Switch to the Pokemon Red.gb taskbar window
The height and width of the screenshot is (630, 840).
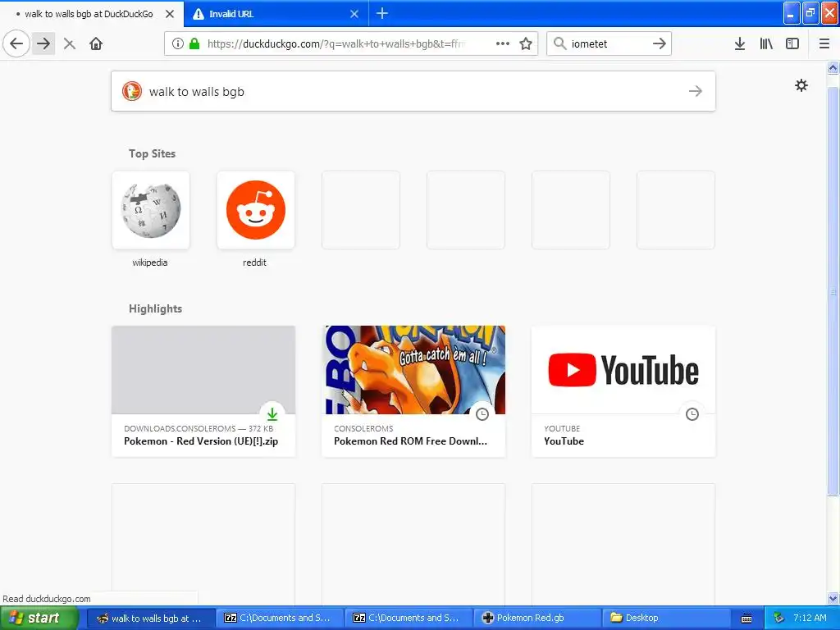[x=537, y=619]
